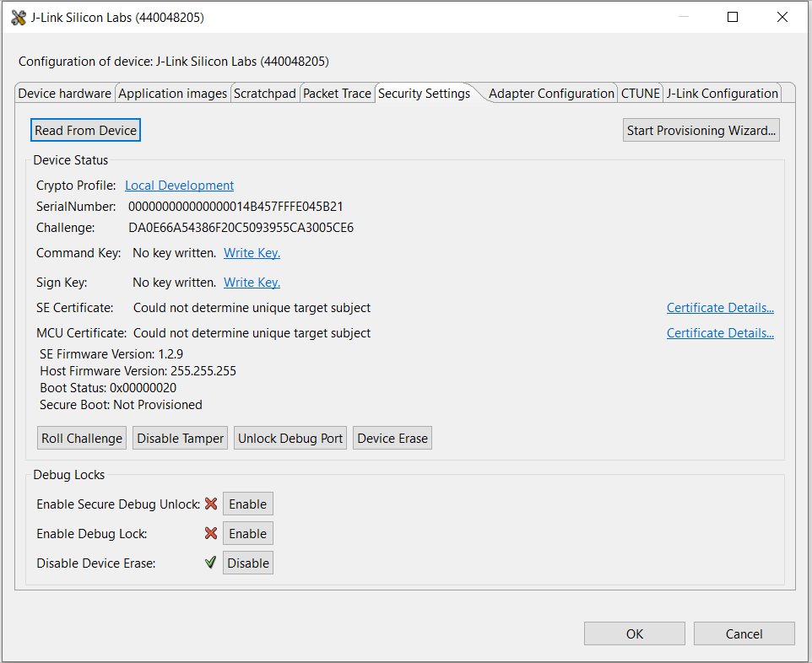View Certificate Details for the SE Certificate
The width and height of the screenshot is (812, 663).
click(720, 307)
